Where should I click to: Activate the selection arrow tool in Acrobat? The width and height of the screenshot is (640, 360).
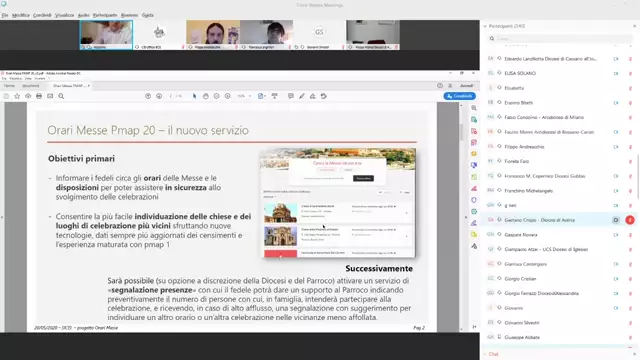(x=194, y=96)
